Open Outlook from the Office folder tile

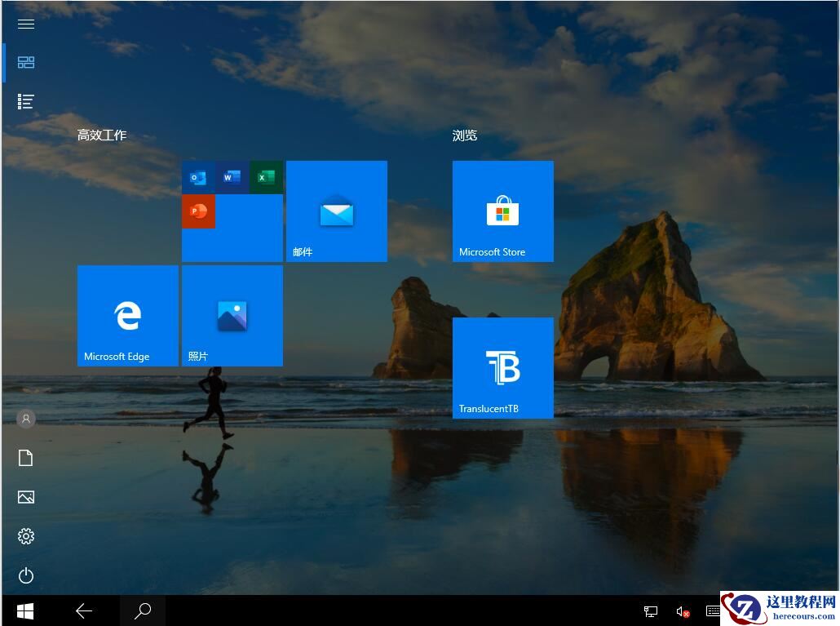point(198,176)
